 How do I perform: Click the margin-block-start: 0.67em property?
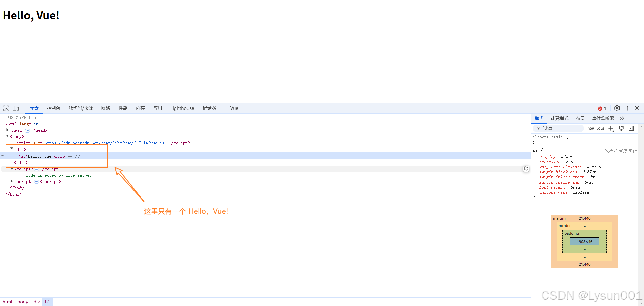click(x=571, y=167)
